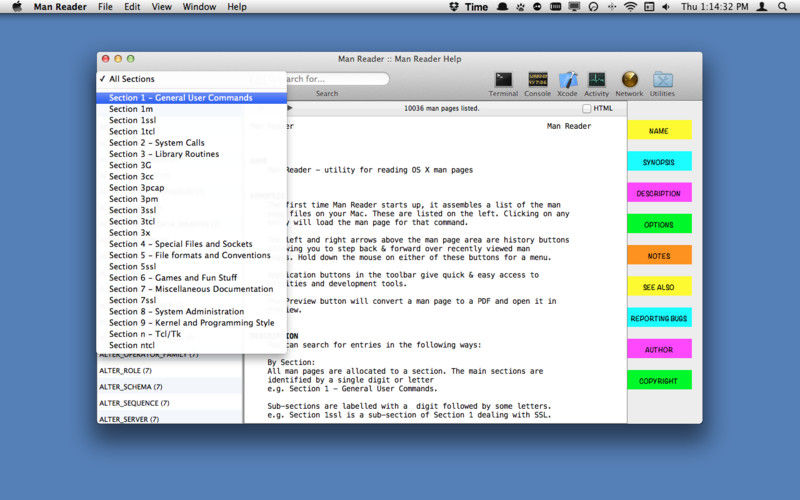
Task: Open the Window menu
Action: coord(199,7)
